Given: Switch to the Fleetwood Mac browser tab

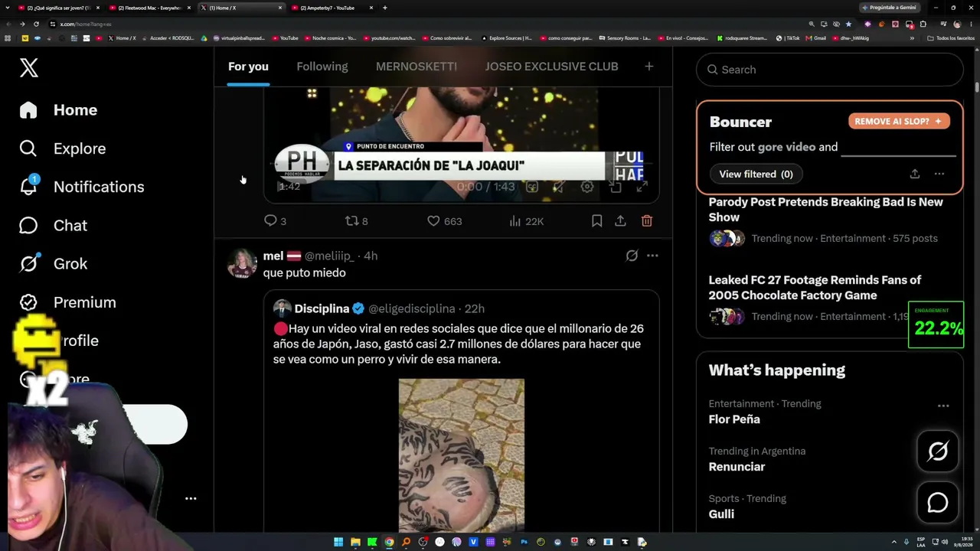Looking at the screenshot, I should (149, 8).
